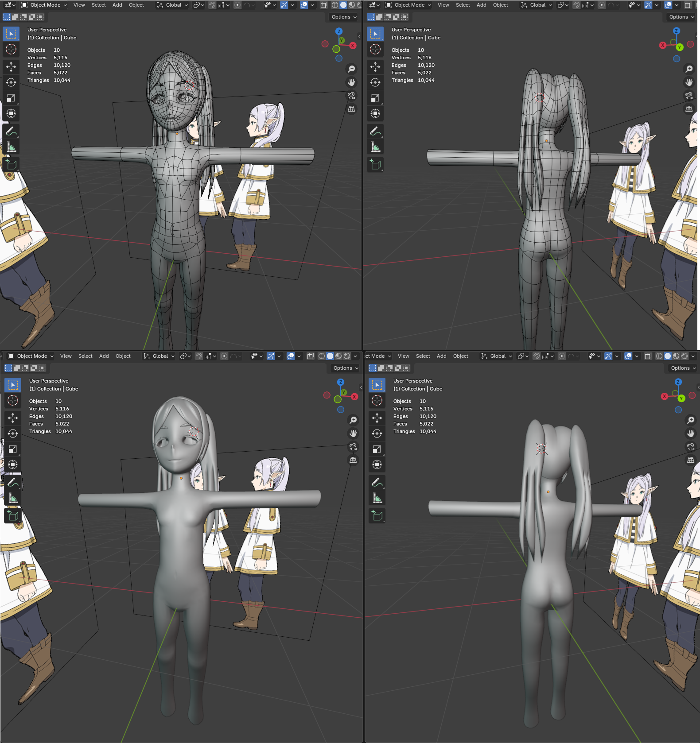Open Select menu in bottom-right viewport
Image resolution: width=700 pixels, height=743 pixels.
423,356
